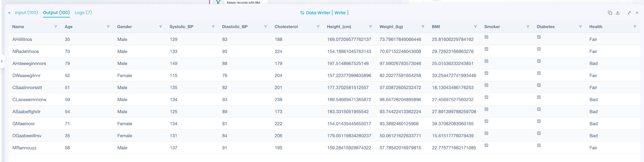Toggle Diabetes checkbox for CSaaiinnorsstt
Screen dimensions: 644x162
[539, 85]
